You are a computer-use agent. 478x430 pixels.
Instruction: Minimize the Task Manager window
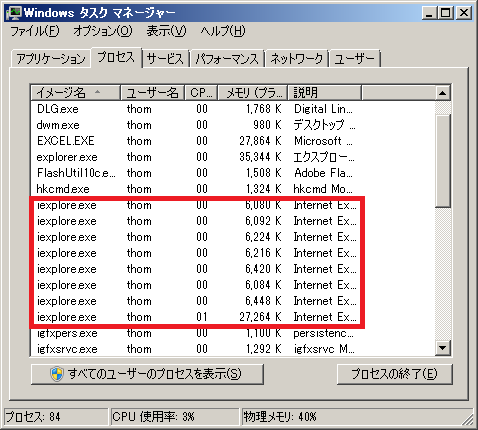pyautogui.click(x=430, y=13)
